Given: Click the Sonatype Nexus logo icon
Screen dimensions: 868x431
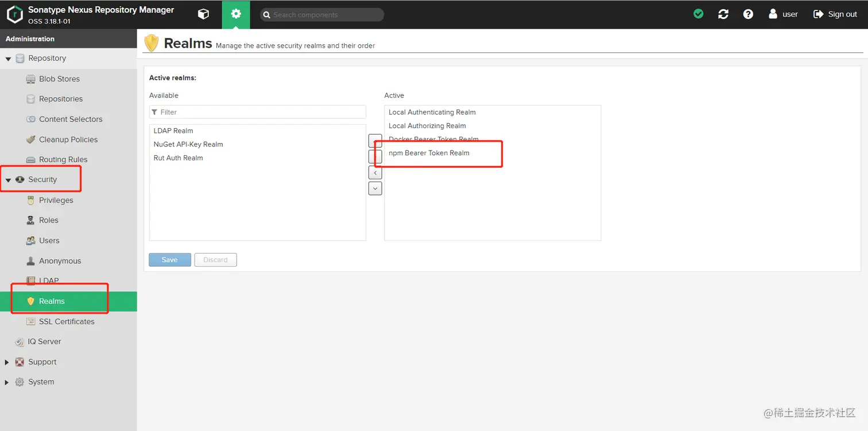Looking at the screenshot, I should (x=15, y=14).
